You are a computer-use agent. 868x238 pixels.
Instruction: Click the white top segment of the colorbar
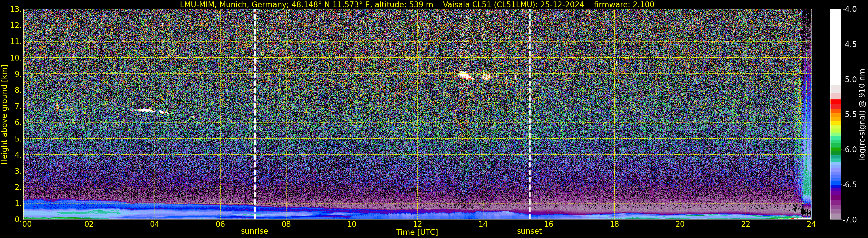click(836, 46)
